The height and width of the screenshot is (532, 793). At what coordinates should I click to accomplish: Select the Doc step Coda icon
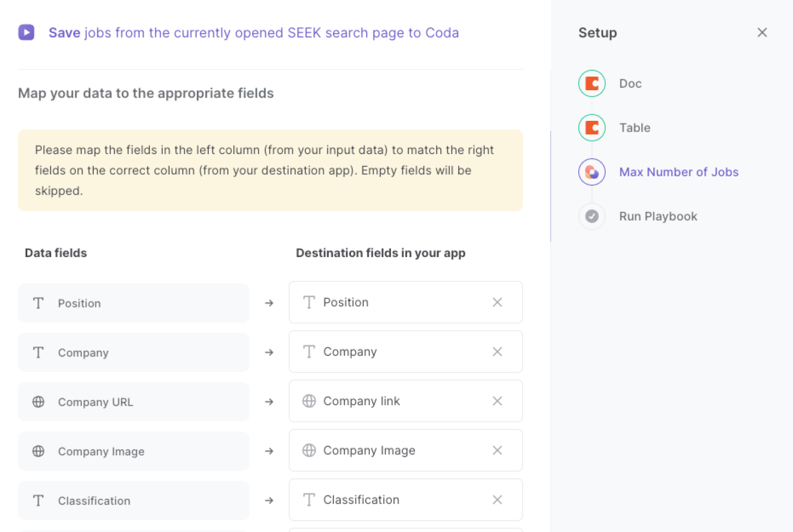tap(592, 83)
